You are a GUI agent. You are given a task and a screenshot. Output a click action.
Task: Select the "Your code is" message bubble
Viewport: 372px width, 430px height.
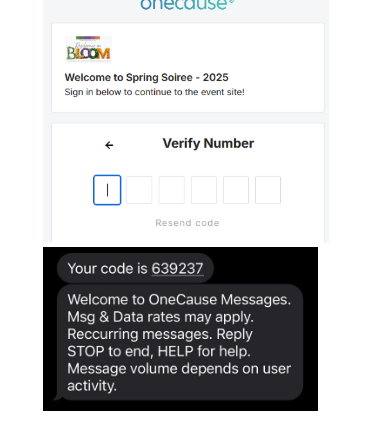[x=135, y=268]
